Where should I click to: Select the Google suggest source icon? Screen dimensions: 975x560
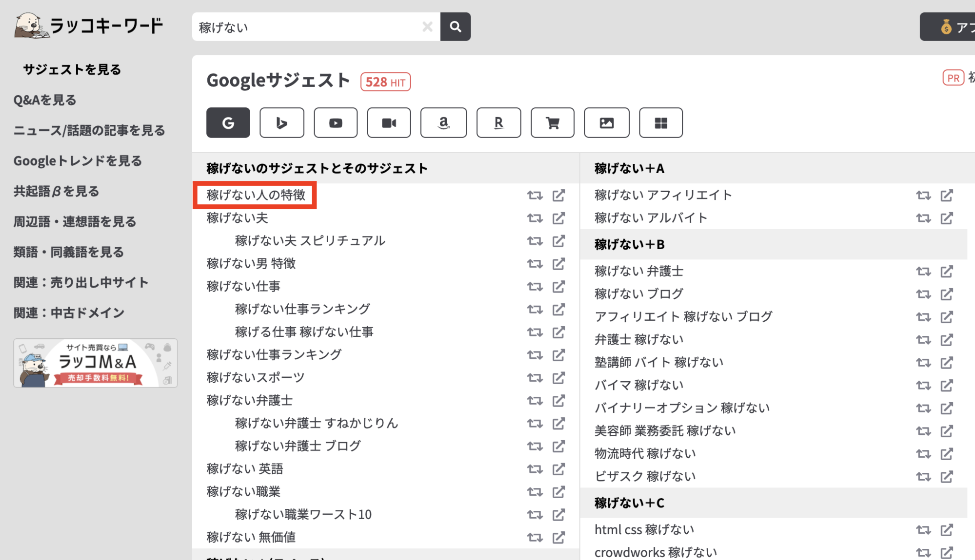[x=228, y=123]
